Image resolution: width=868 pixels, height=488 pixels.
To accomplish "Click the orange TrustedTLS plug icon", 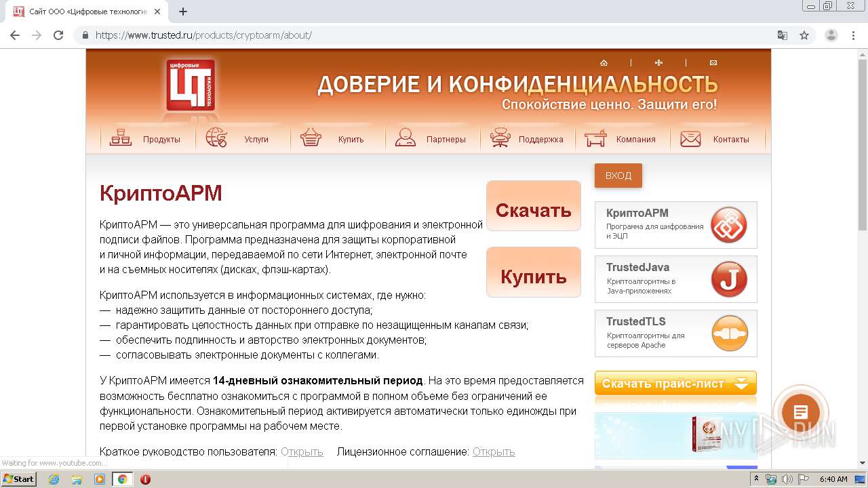I will pos(729,333).
